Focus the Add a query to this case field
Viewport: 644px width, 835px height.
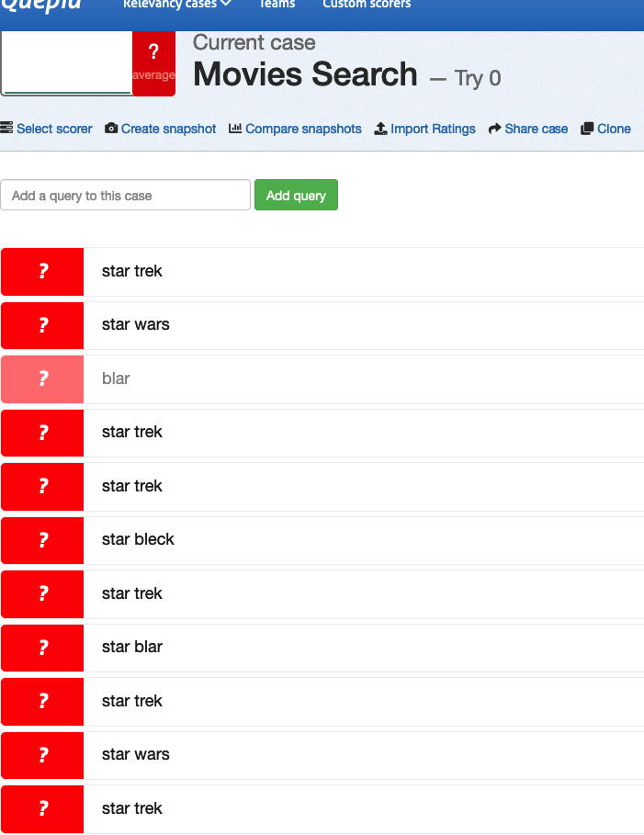pyautogui.click(x=125, y=195)
